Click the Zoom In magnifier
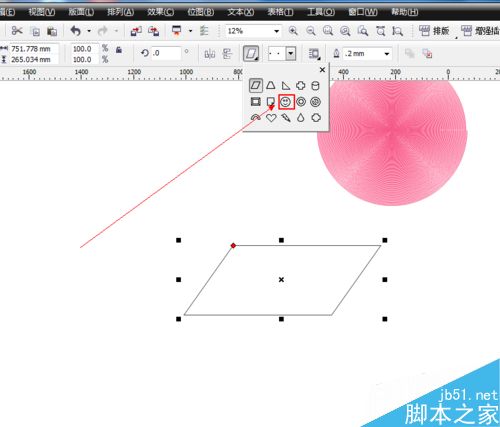 click(x=293, y=31)
